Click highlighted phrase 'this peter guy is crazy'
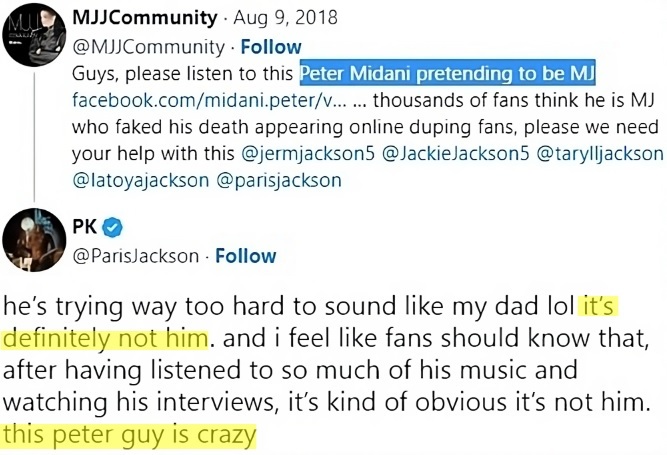 click(x=129, y=435)
